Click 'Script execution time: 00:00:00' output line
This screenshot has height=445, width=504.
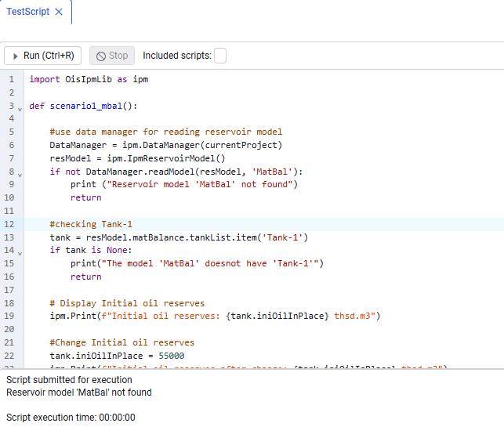click(71, 418)
